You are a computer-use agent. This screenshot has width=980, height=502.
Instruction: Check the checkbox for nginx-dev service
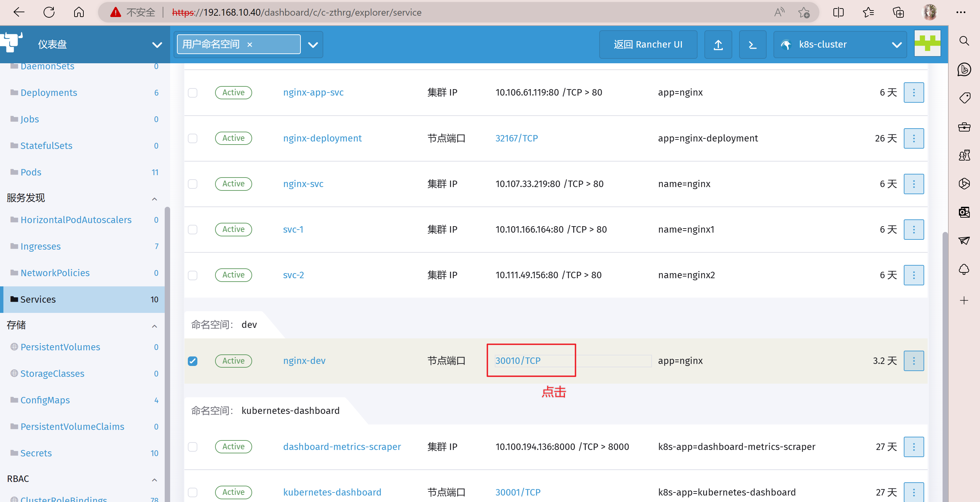pos(192,361)
